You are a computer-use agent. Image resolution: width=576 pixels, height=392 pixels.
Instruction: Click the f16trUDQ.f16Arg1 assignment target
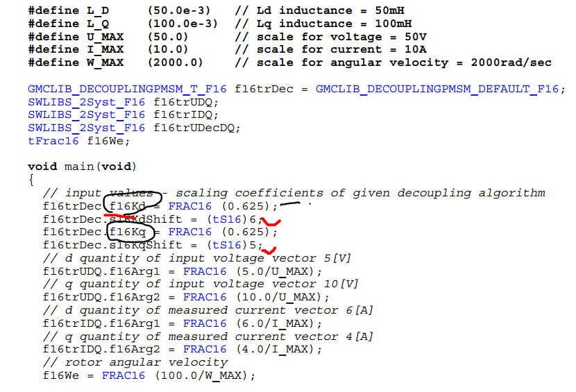tap(101, 271)
